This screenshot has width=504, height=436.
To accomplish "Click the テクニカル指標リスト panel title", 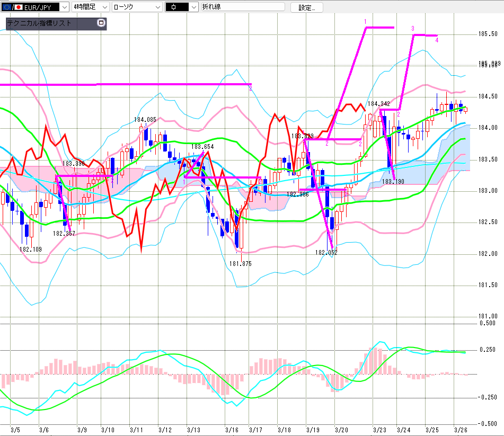I will pyautogui.click(x=40, y=24).
